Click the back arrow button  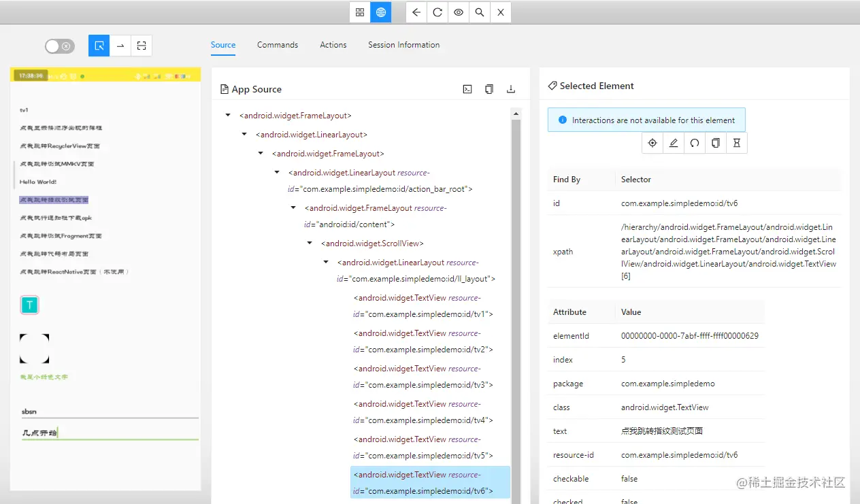(x=416, y=12)
